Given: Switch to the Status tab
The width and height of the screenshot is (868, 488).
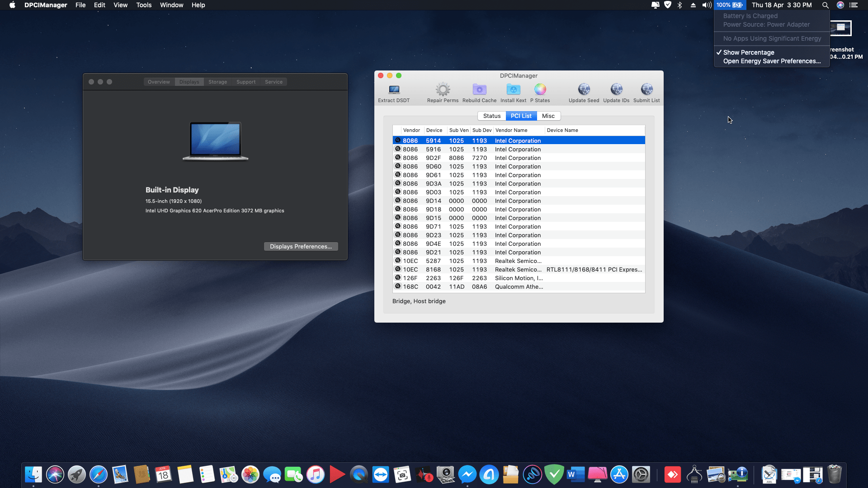Looking at the screenshot, I should [491, 116].
